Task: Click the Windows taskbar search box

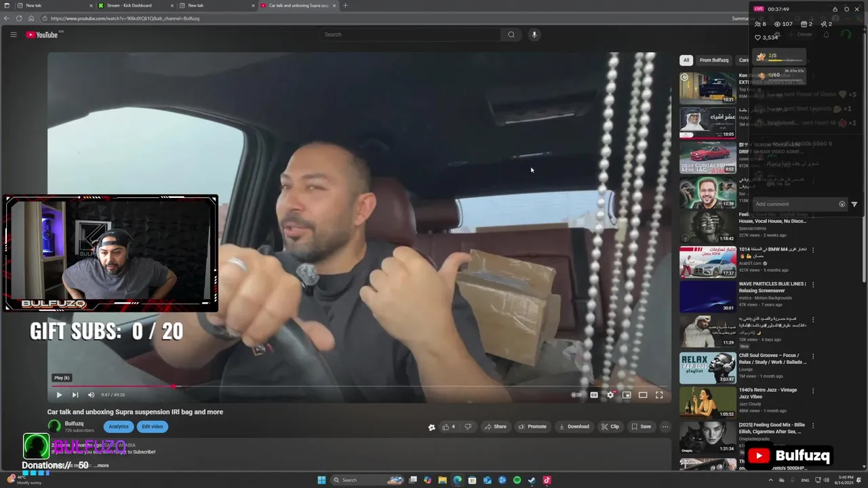Action: coord(368,480)
